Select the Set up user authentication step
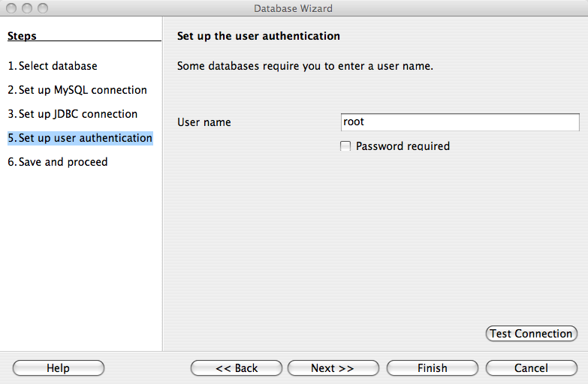The height and width of the screenshot is (384, 588). coord(80,138)
